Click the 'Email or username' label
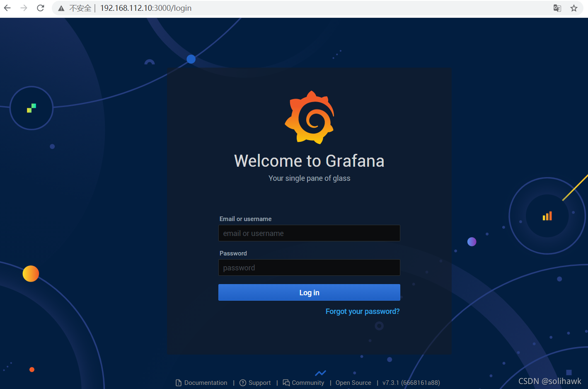 tap(245, 219)
